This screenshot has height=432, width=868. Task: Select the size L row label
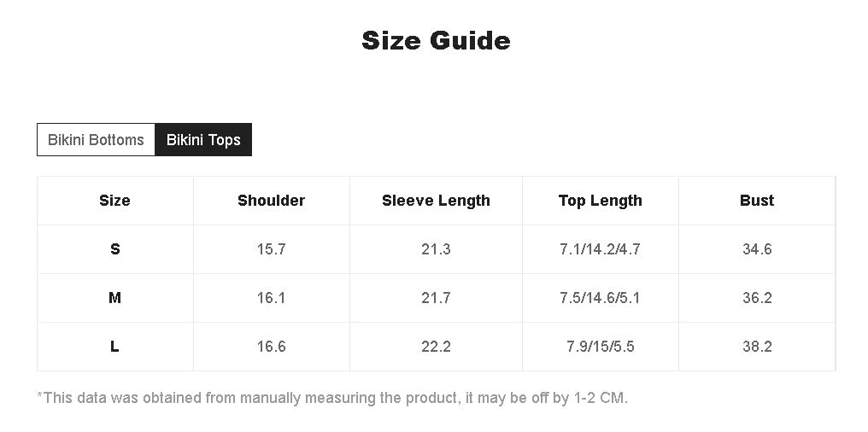[114, 347]
